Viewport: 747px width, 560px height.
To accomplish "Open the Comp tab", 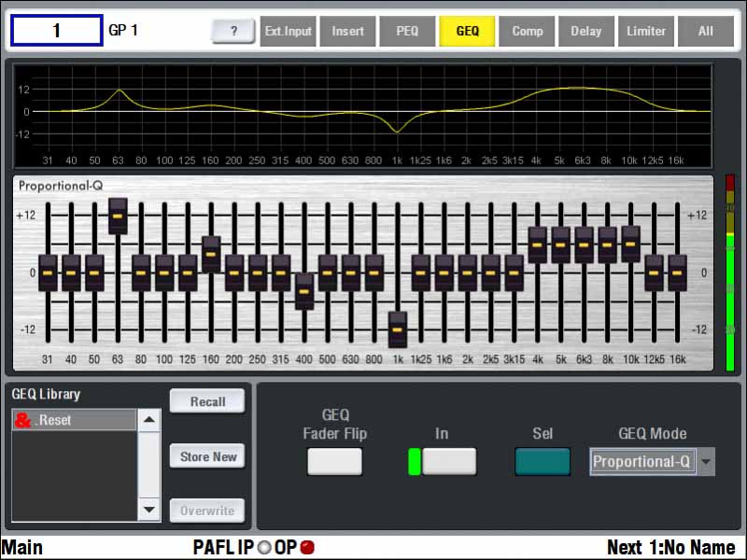I will [x=528, y=31].
